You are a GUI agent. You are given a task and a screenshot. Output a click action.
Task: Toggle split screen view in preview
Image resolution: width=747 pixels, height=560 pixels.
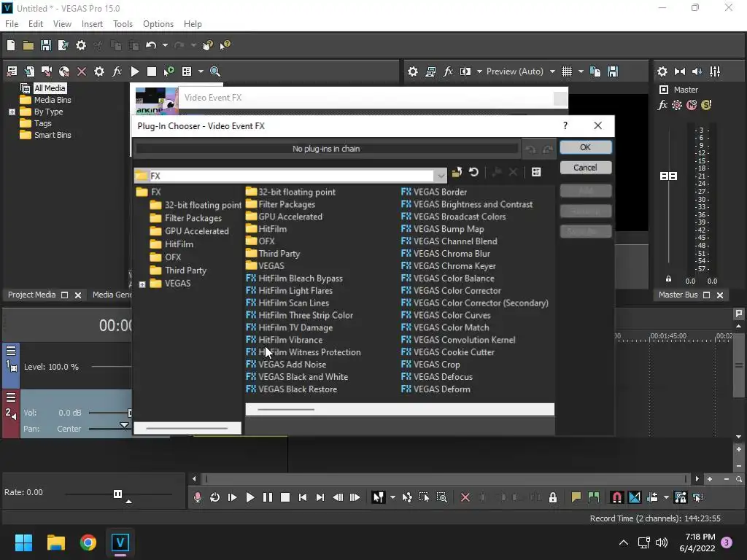465,71
